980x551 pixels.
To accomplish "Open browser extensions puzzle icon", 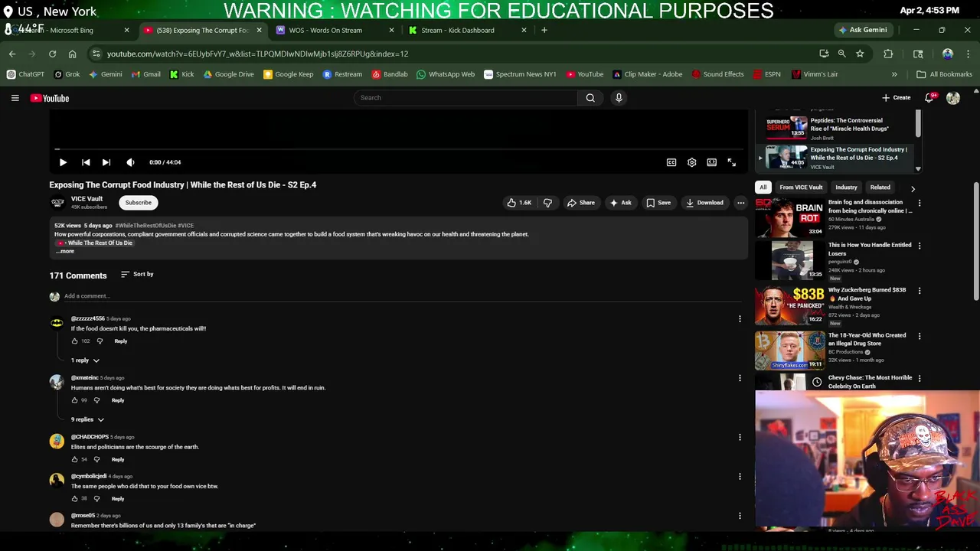I will tap(888, 54).
